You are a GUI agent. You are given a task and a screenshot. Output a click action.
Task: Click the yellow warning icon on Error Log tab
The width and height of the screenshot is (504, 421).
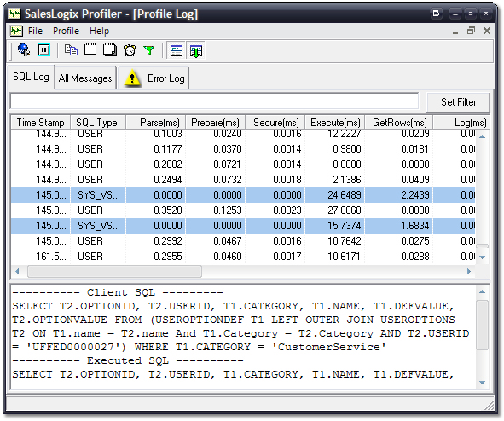click(x=132, y=78)
